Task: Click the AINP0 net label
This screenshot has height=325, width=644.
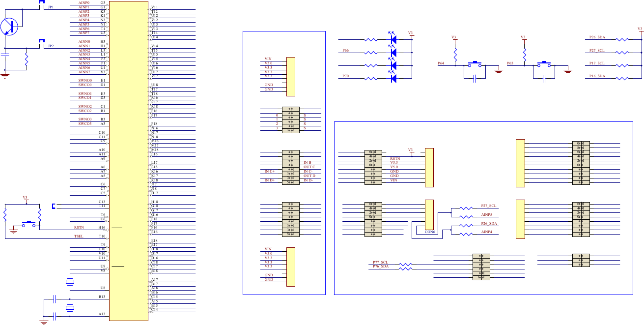Action: tap(84, 3)
